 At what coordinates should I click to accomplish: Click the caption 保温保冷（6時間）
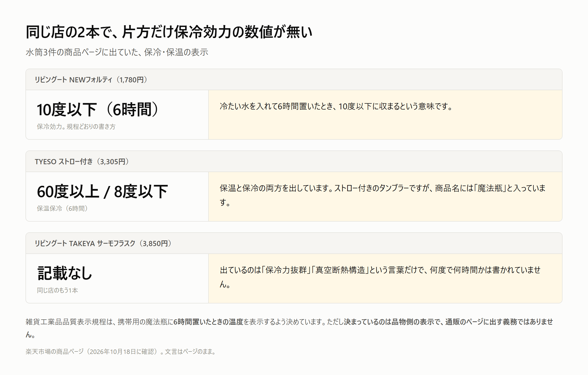(63, 208)
